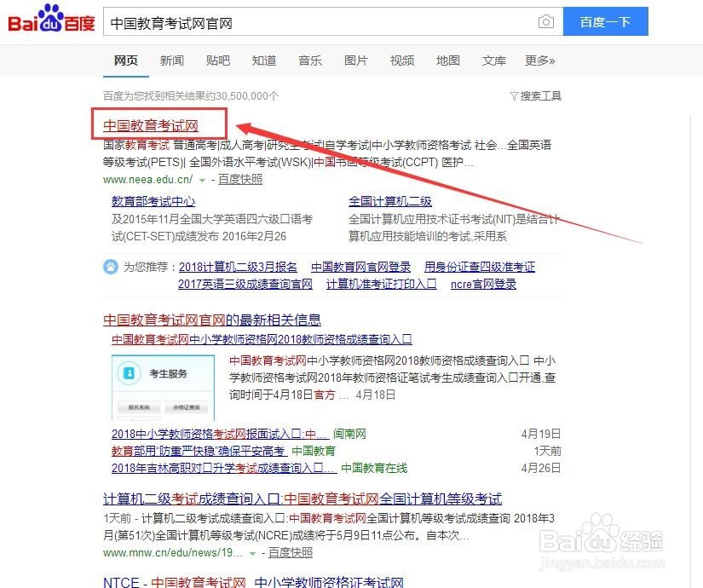Screen dimensions: 703x588
Task: Open 中小学教师资格网2018教师资格成绩查询入口 news title link
Action: (262, 339)
